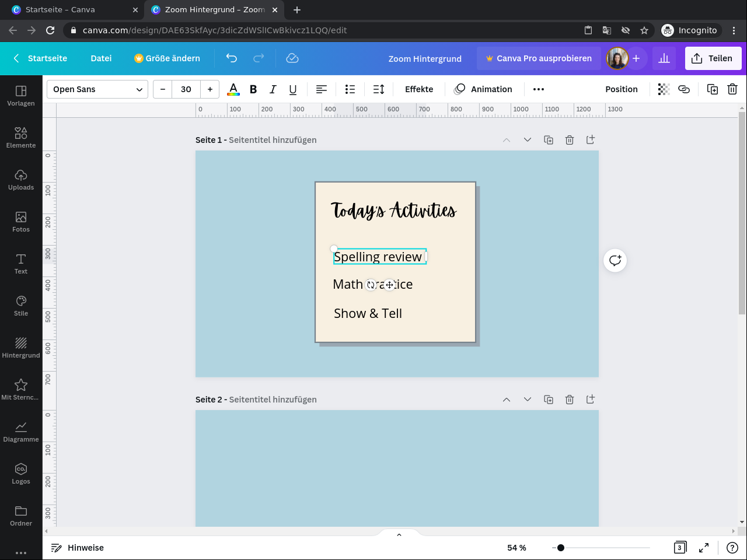
Task: Click the link icon in toolbar
Action: (x=684, y=89)
